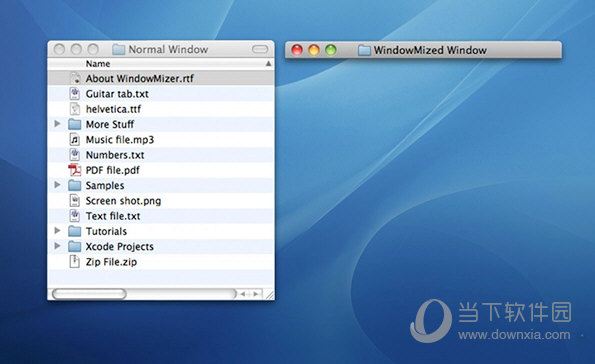Click the helvetica.ttf font file icon

(x=75, y=109)
